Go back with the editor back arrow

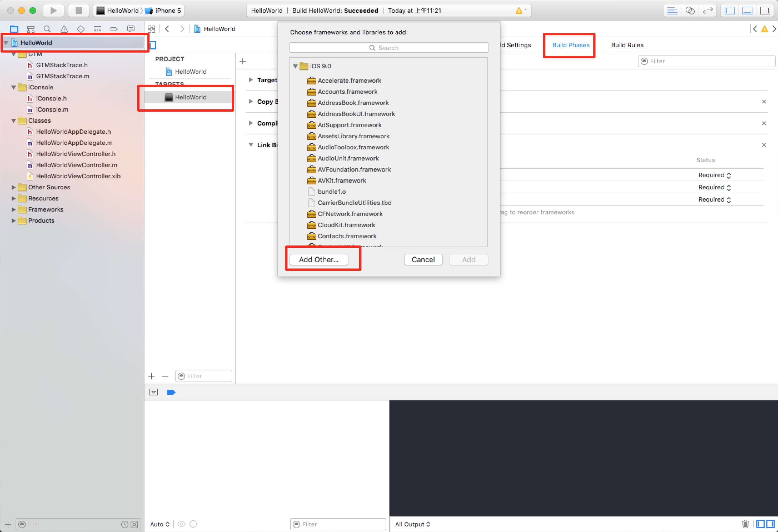coord(167,29)
